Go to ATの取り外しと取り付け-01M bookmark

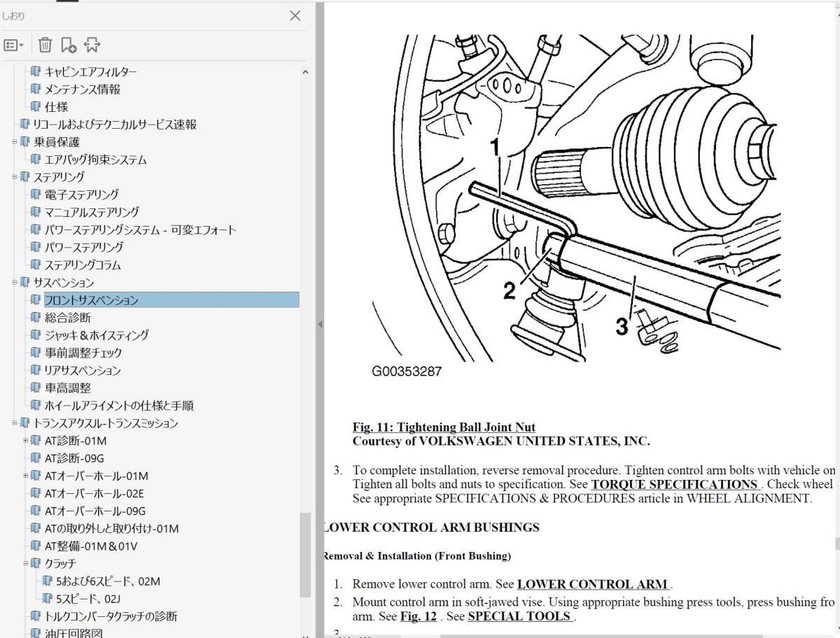(x=112, y=529)
